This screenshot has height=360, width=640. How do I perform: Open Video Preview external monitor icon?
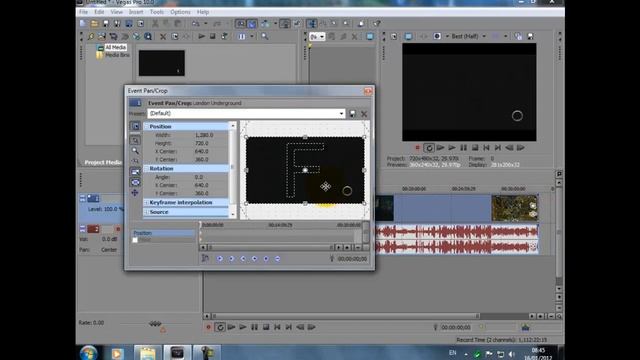(x=408, y=36)
